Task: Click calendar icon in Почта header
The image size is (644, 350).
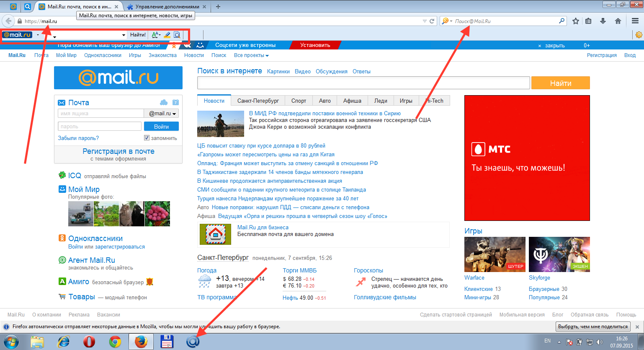Action: pyautogui.click(x=175, y=102)
